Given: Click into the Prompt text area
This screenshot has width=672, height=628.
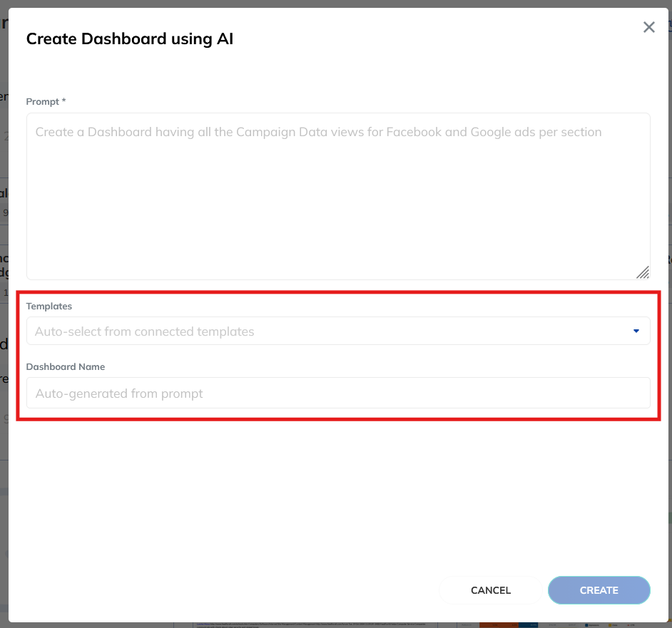Looking at the screenshot, I should point(338,196).
